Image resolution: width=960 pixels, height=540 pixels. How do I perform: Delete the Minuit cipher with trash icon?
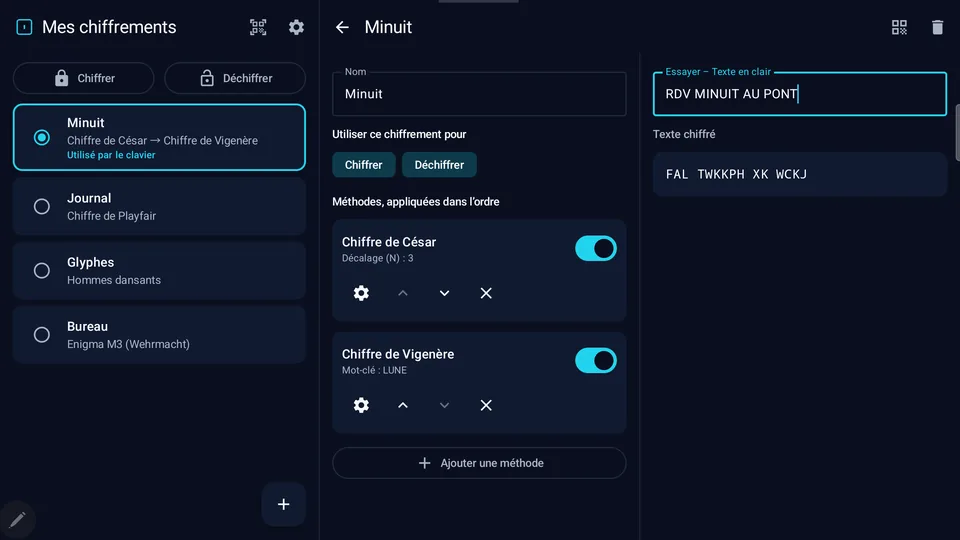[937, 27]
